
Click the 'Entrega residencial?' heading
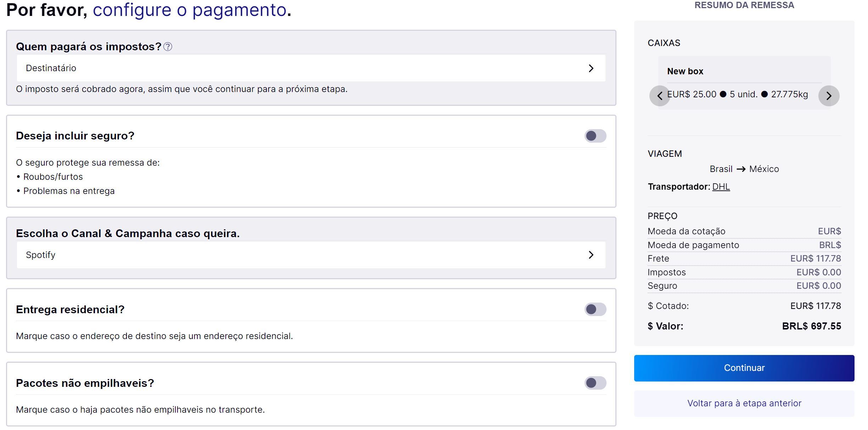[70, 310]
